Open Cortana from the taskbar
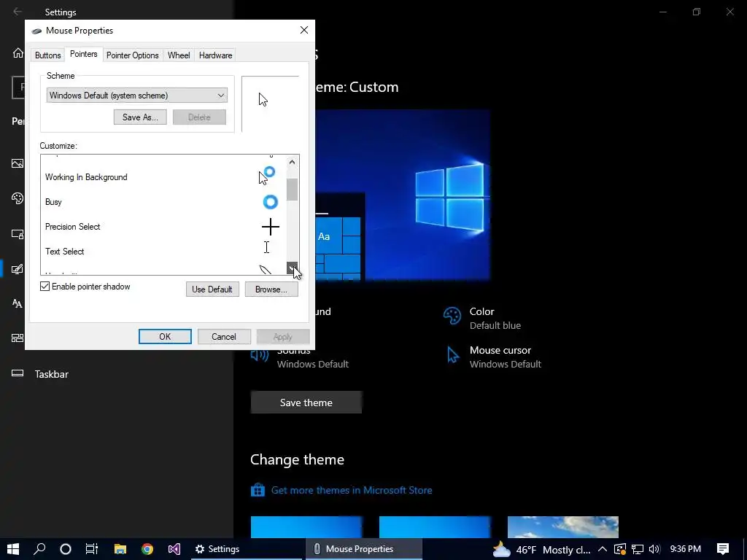This screenshot has width=747, height=560. 66,549
